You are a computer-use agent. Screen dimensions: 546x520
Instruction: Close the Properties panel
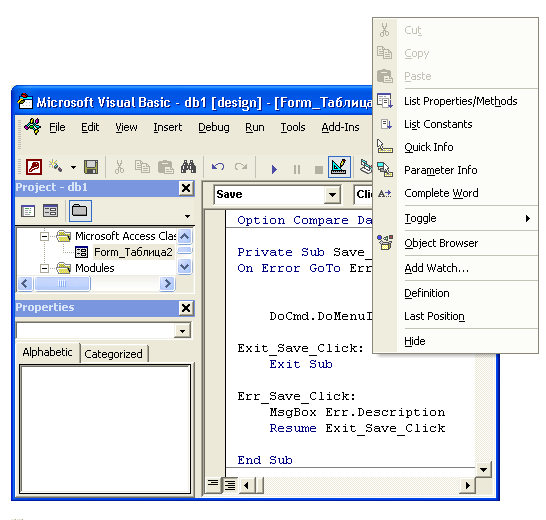click(186, 308)
